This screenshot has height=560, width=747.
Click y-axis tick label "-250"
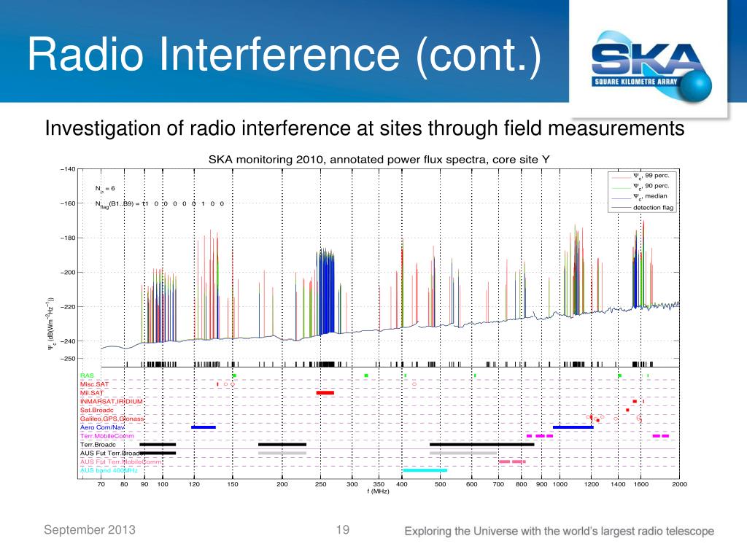coord(68,359)
